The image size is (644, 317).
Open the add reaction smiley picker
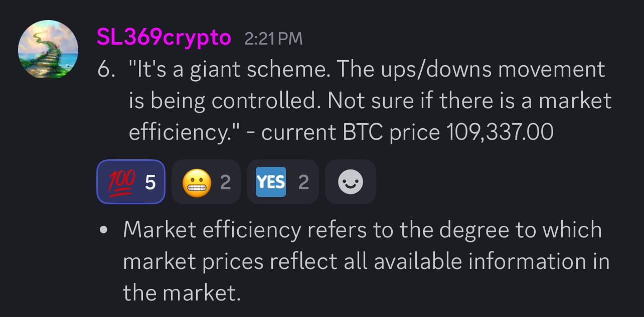coord(350,182)
